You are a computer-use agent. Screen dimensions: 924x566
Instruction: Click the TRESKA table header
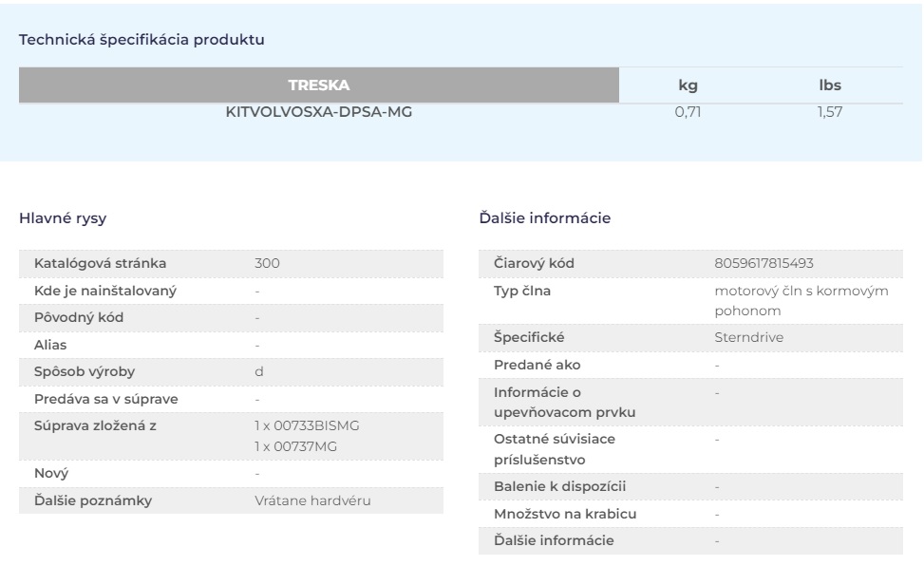point(319,85)
